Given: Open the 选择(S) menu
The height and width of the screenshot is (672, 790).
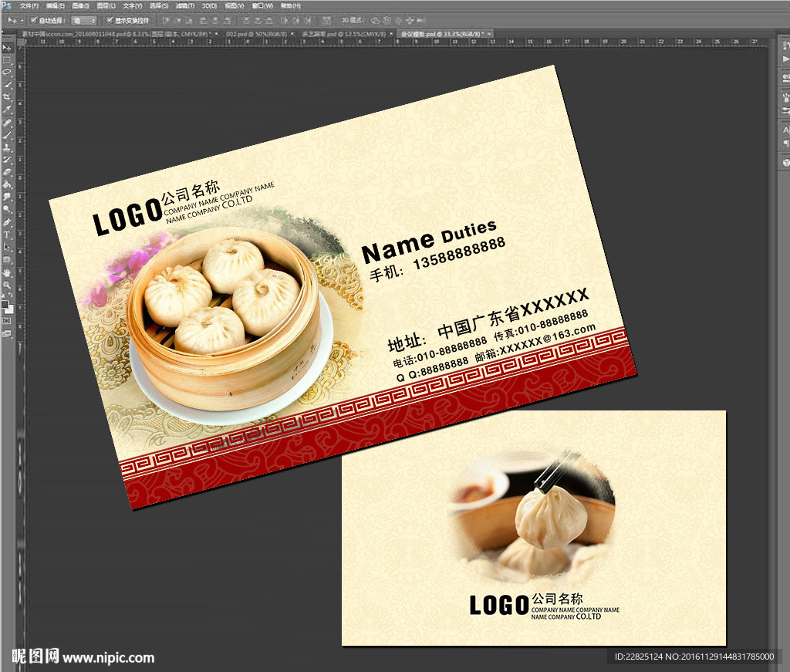Looking at the screenshot, I should point(159,5).
